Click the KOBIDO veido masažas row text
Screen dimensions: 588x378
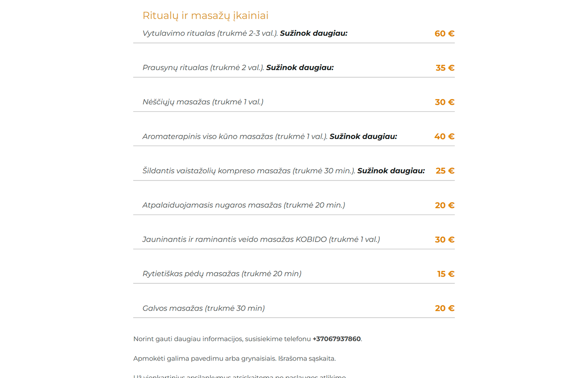[x=261, y=240]
